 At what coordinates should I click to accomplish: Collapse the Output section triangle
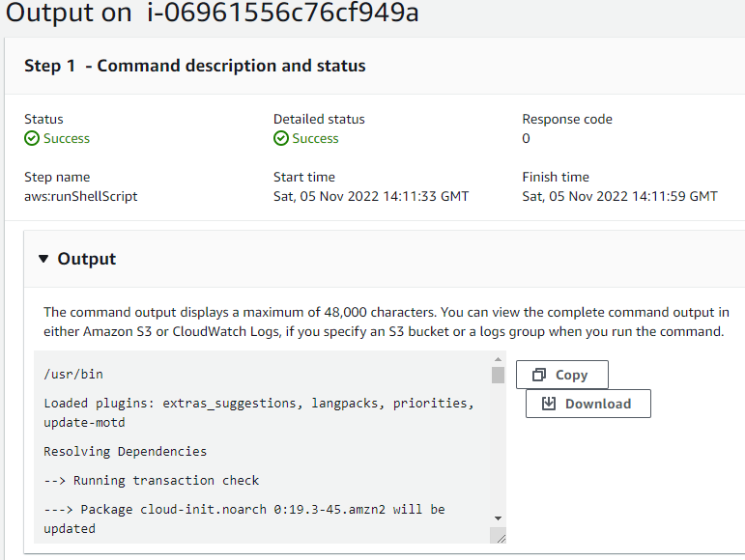[x=43, y=259]
